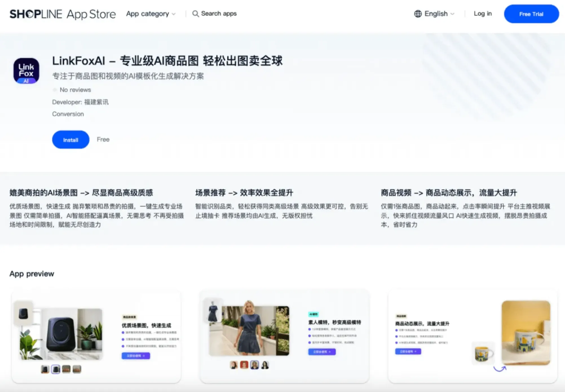Image resolution: width=565 pixels, height=392 pixels.
Task: Click the developer name 福建紫讯
Action: click(96, 102)
